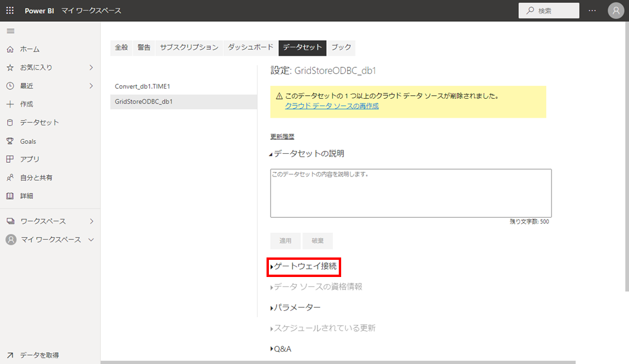Open the 作成 (create) page

27,104
